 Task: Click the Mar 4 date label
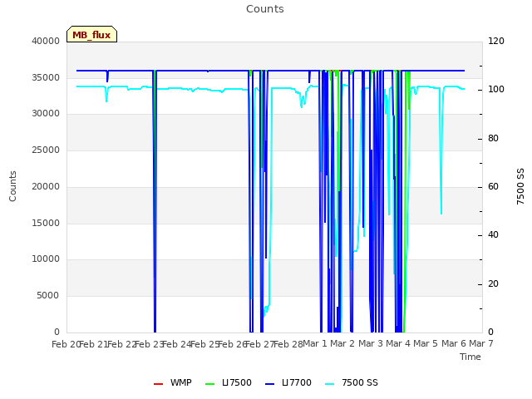pyautogui.click(x=398, y=343)
